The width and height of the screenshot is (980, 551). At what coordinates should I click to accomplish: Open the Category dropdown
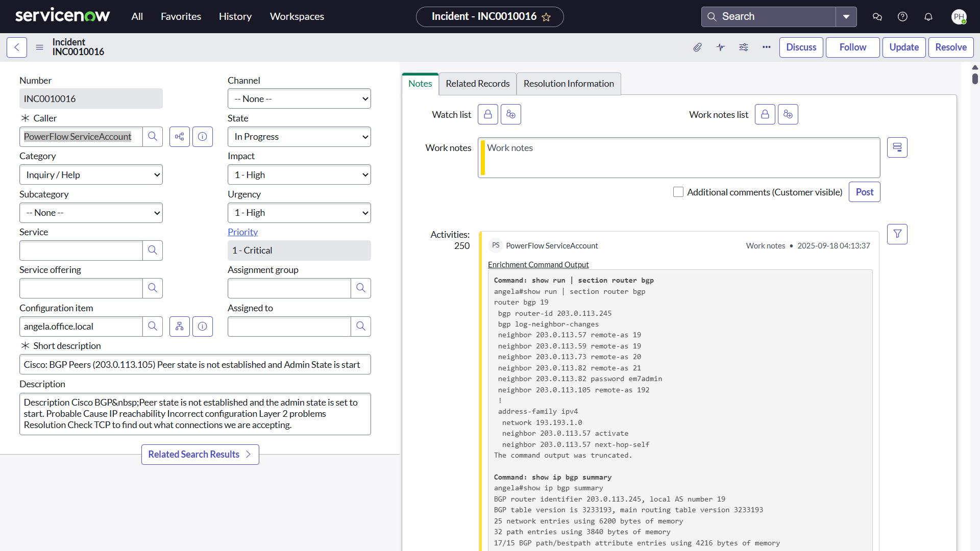(x=91, y=175)
